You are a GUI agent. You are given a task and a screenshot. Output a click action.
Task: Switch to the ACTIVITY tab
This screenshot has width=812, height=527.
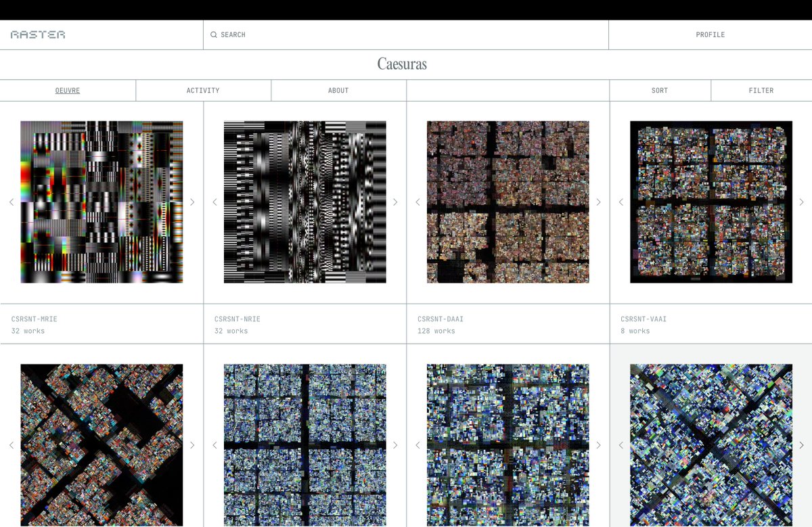click(203, 90)
